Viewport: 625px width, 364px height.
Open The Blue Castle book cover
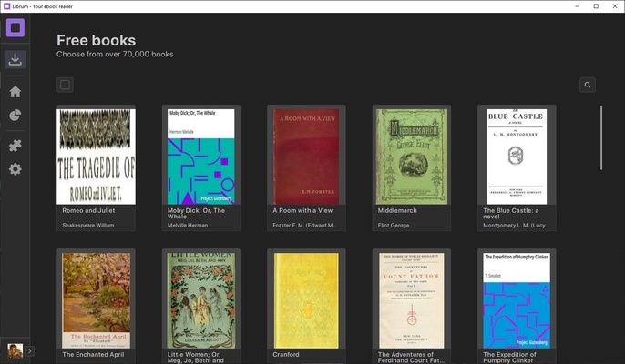(517, 157)
